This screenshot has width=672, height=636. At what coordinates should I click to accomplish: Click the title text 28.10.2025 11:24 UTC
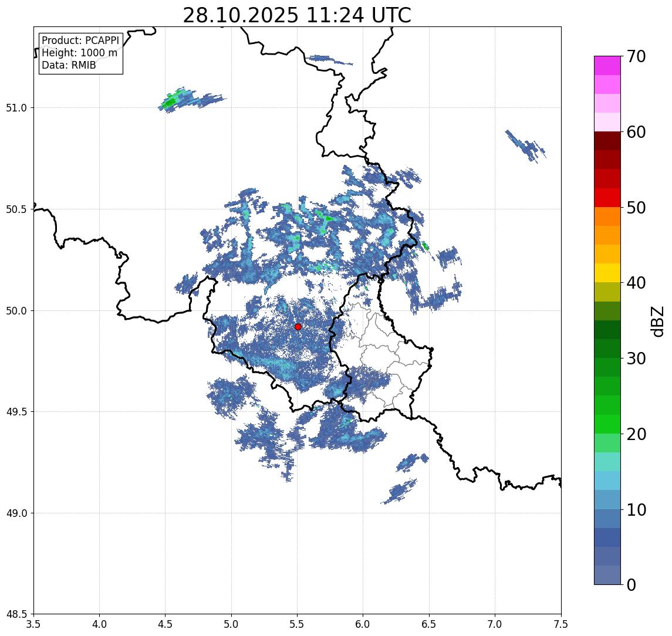296,15
